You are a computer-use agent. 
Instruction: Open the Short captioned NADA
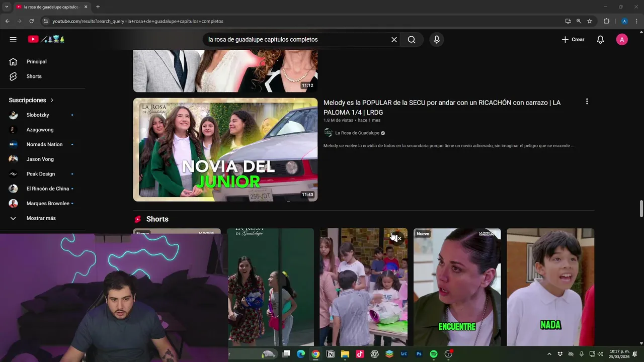(550, 287)
